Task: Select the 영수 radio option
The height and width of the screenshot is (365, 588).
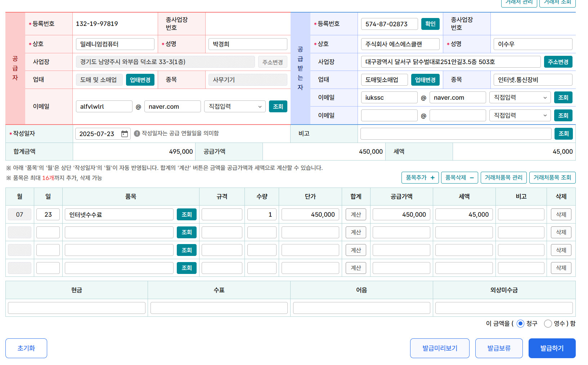Action: pos(548,324)
